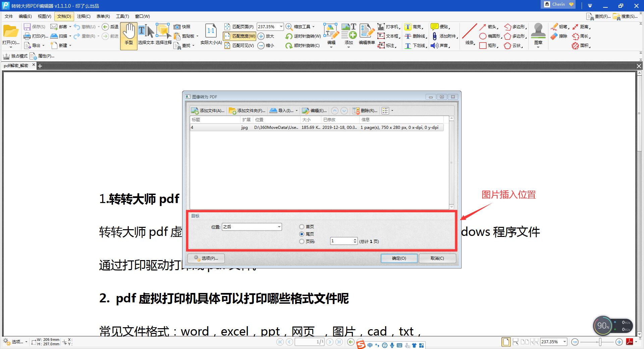Pick the Ellipse tool (椭圆形)
Image resolution: width=644 pixels, height=349 pixels.
[x=490, y=36]
